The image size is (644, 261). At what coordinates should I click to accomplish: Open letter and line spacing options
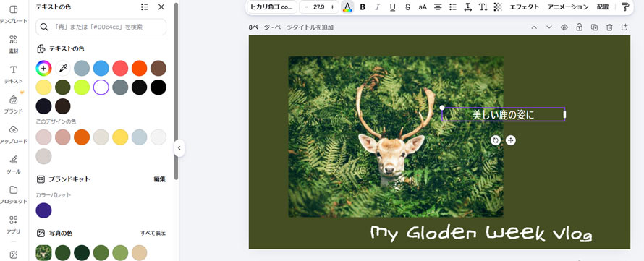click(x=467, y=7)
